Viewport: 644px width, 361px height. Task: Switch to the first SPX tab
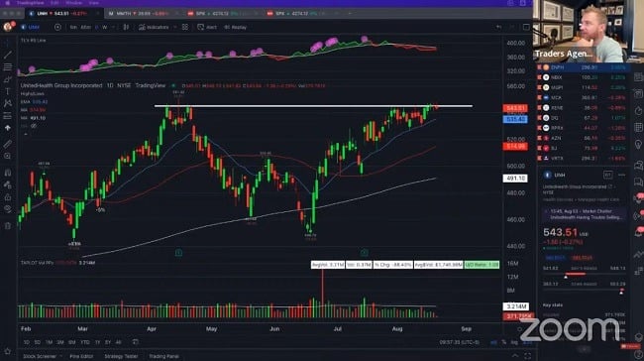(x=222, y=14)
